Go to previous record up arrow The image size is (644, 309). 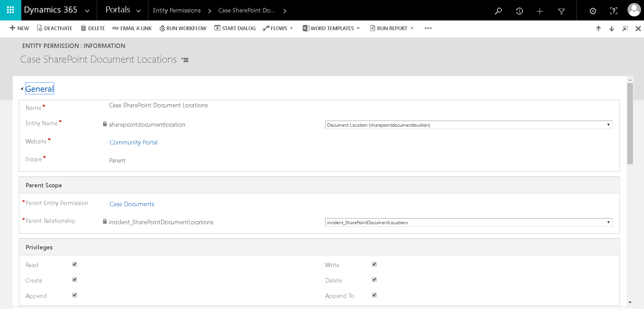pos(598,28)
